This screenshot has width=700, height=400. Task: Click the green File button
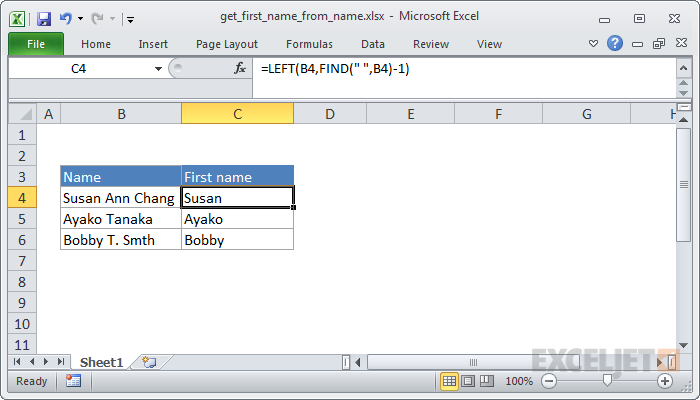[x=36, y=44]
